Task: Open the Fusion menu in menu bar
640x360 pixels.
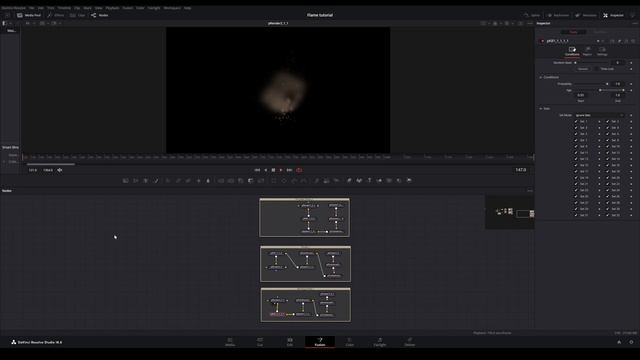Action: coord(128,8)
